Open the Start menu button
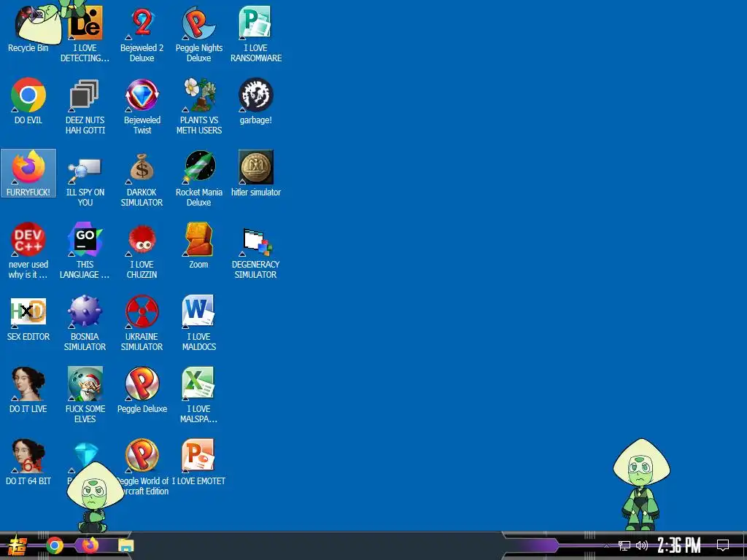Viewport: 747px width, 560px height. [18, 545]
